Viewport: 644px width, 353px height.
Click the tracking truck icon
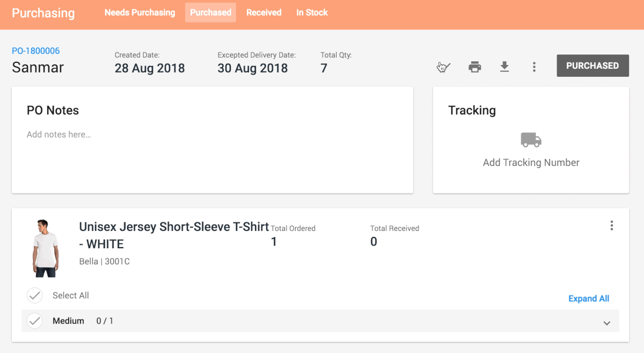pos(531,140)
